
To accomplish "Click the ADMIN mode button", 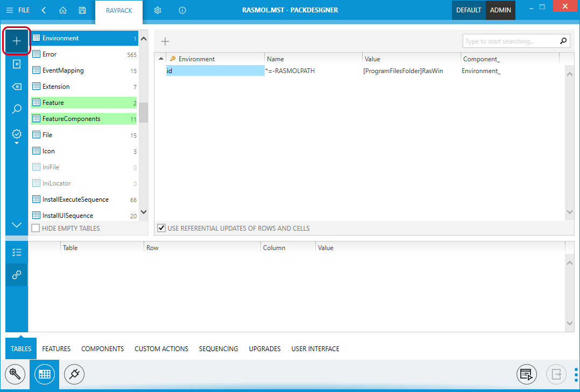I will tap(500, 10).
